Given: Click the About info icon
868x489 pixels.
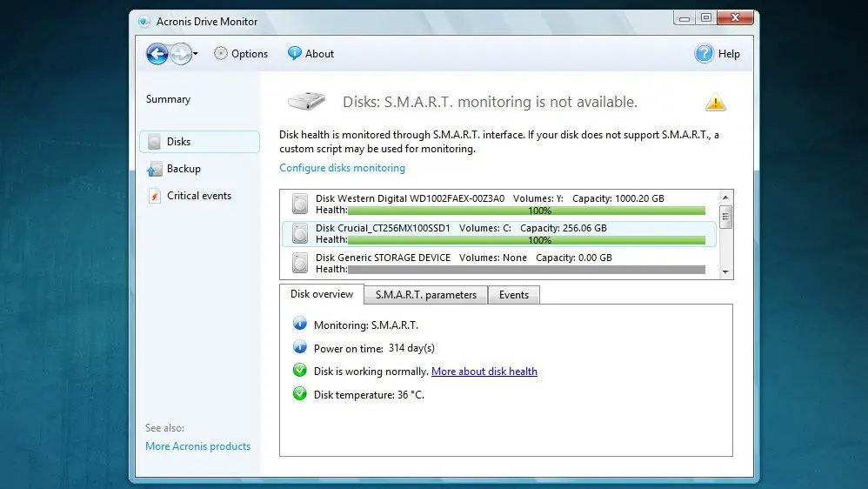Looking at the screenshot, I should [295, 53].
